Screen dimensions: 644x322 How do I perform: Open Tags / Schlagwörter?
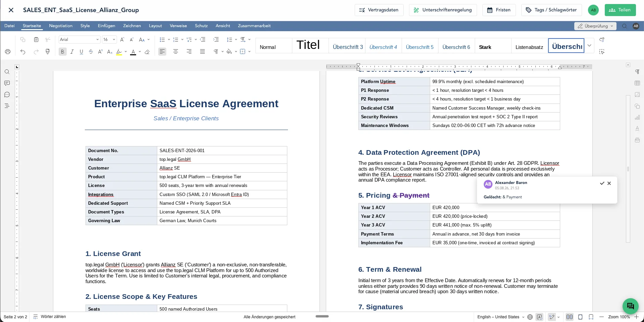point(551,10)
